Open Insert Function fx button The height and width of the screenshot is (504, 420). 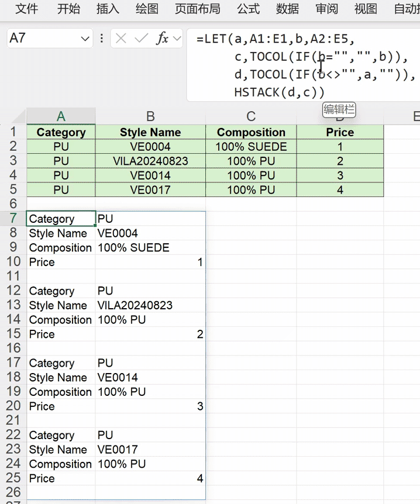[163, 39]
